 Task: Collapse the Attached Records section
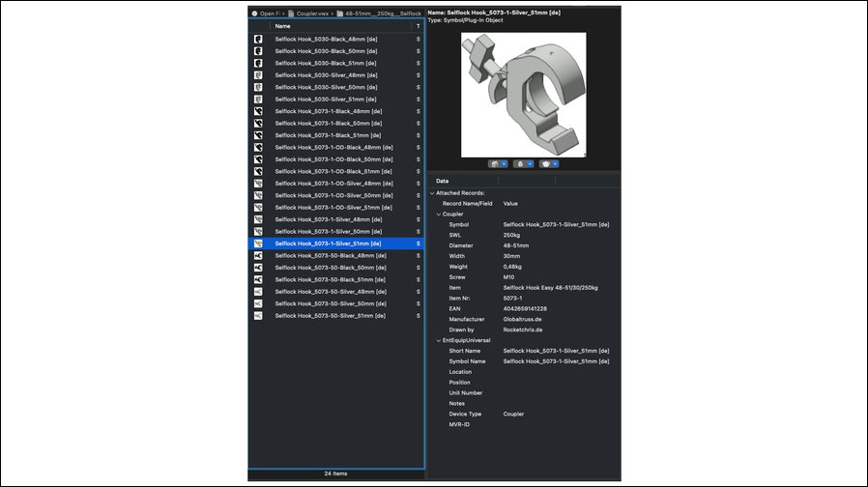click(x=432, y=193)
